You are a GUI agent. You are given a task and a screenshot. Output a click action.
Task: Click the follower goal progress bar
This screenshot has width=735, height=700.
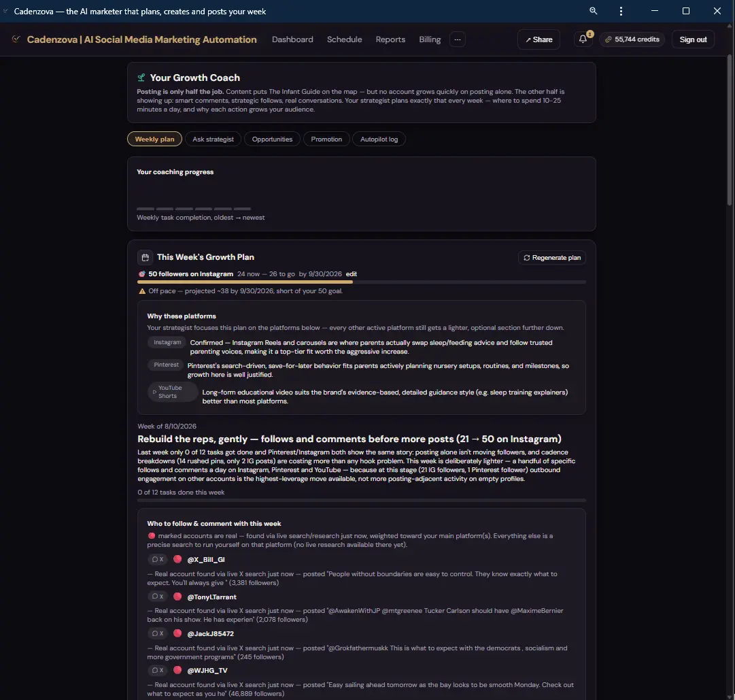362,282
